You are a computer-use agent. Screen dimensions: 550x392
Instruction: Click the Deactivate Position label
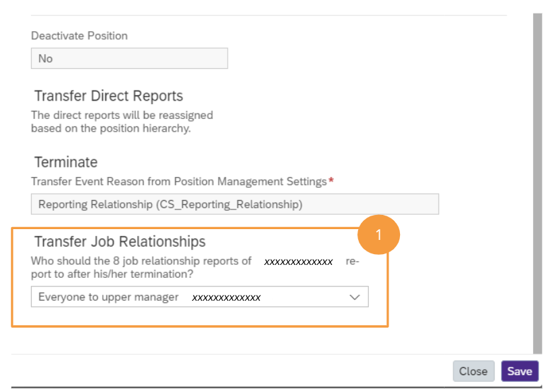[x=79, y=35]
